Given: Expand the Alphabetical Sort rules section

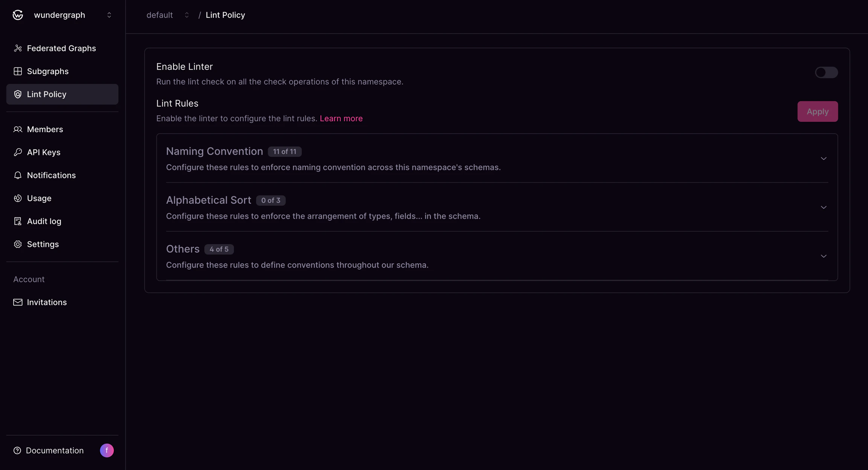Looking at the screenshot, I should pos(824,208).
